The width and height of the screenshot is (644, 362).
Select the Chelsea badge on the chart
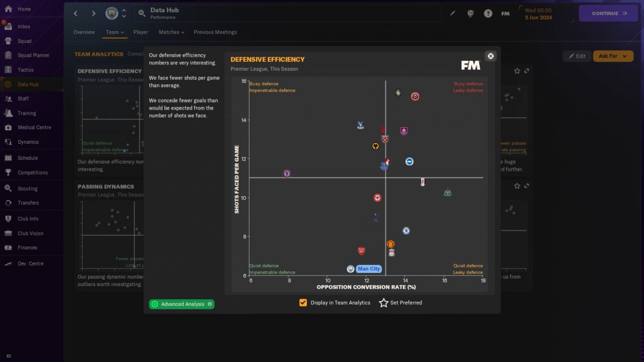coord(406,231)
